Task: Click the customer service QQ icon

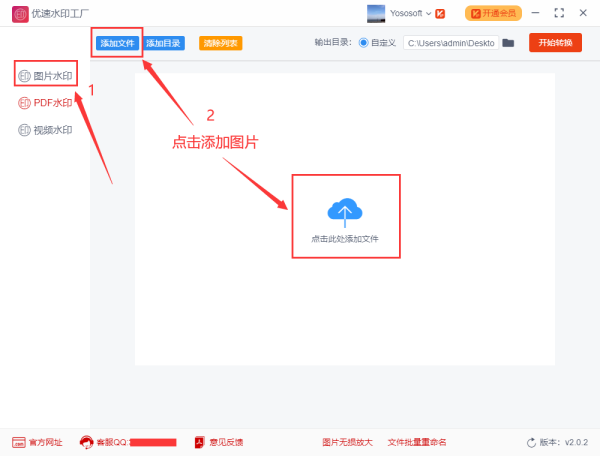Action: point(86,442)
